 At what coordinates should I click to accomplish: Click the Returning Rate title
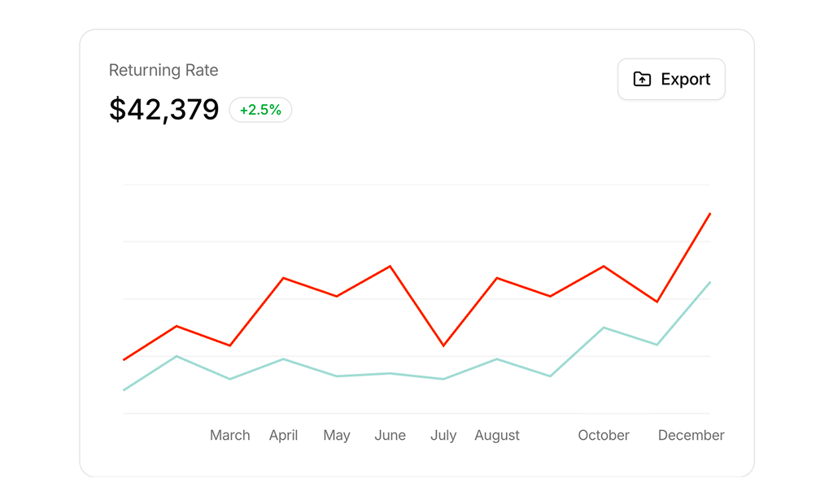[x=164, y=70]
